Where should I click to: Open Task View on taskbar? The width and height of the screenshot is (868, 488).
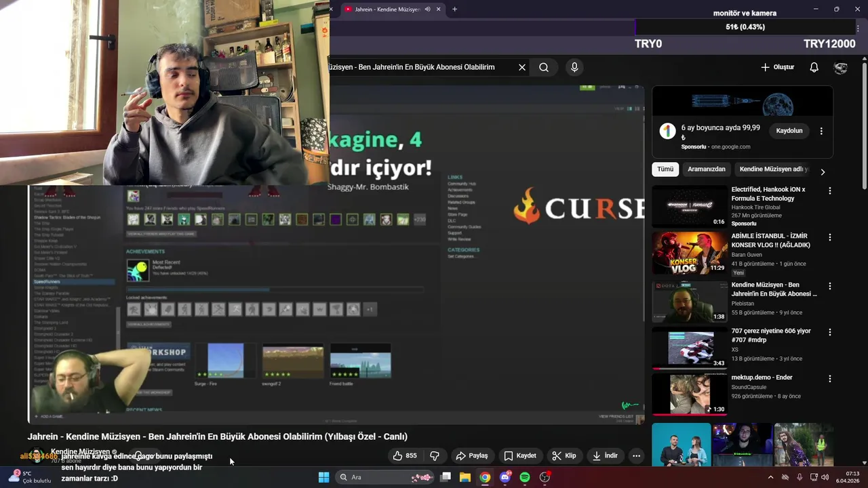[x=446, y=477]
